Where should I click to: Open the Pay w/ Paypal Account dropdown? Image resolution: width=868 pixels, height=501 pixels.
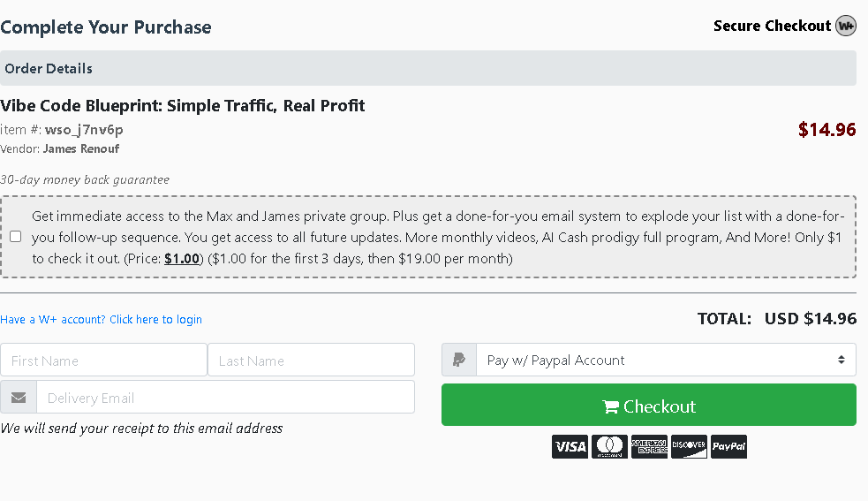[x=666, y=361]
